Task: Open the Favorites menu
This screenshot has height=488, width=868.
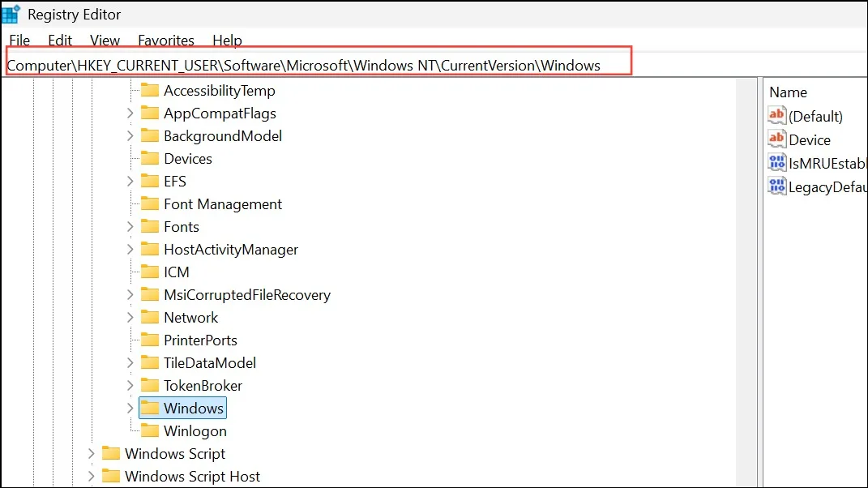Action: (x=166, y=41)
